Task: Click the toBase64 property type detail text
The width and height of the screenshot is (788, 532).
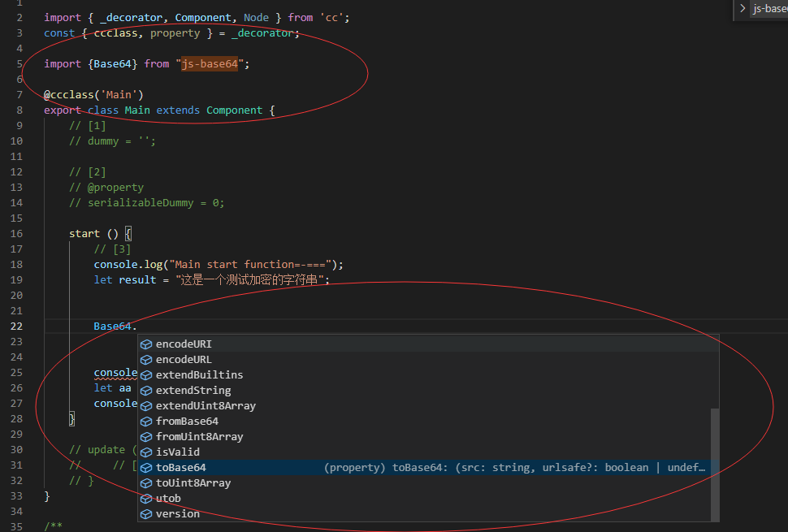Action: 514,468
